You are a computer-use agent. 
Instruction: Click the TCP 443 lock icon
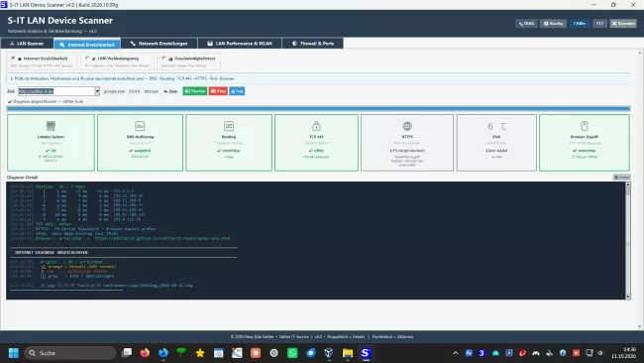316,126
